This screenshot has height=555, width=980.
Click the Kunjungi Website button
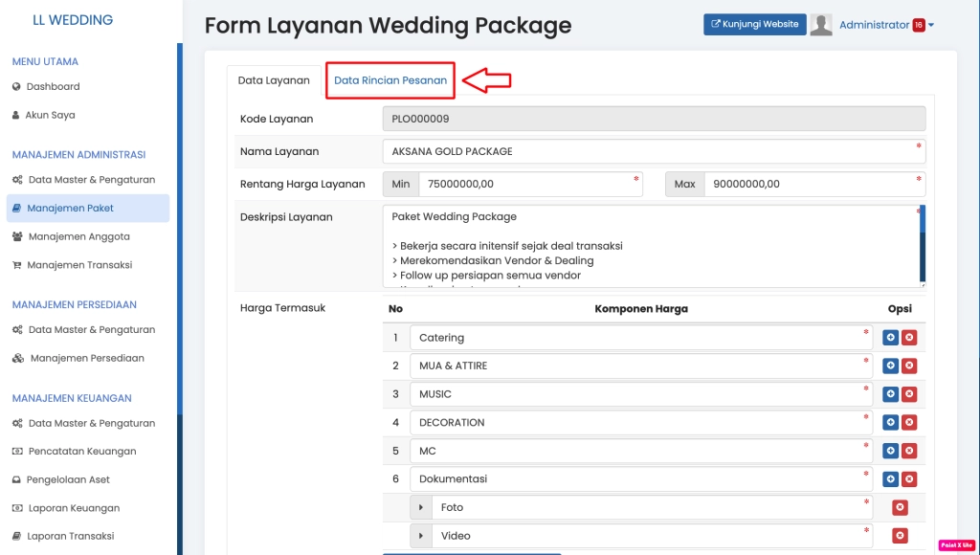click(754, 25)
